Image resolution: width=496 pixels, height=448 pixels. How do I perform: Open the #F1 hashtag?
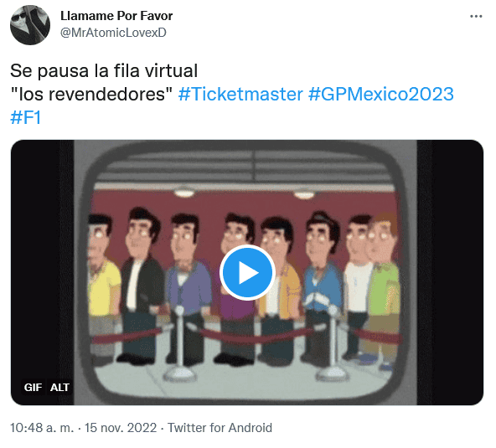[x=26, y=118]
